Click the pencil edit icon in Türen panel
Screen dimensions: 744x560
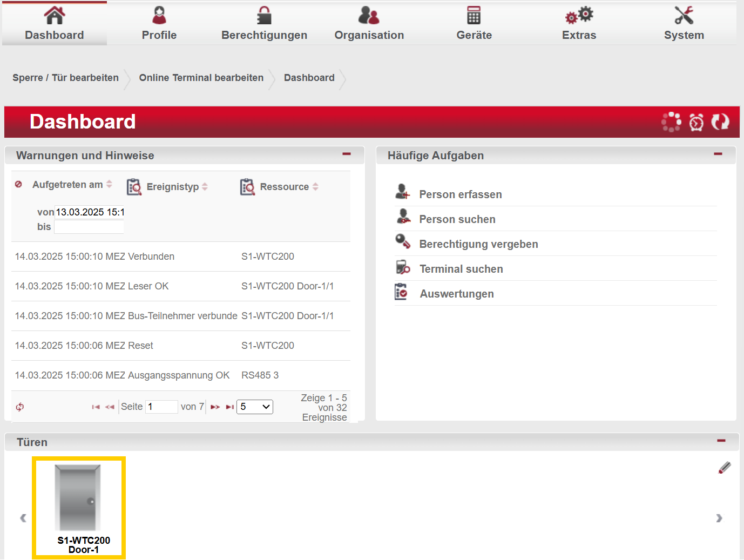725,468
